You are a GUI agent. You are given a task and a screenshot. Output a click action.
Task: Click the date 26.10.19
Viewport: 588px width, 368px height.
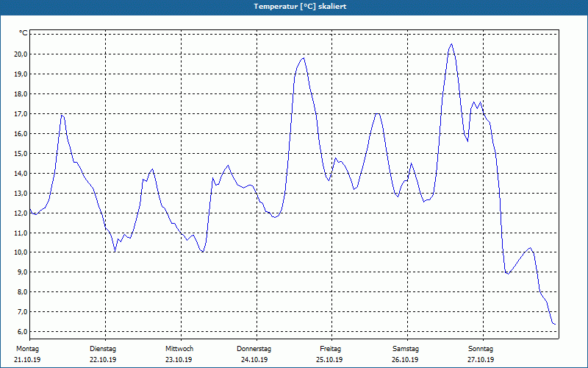point(405,360)
